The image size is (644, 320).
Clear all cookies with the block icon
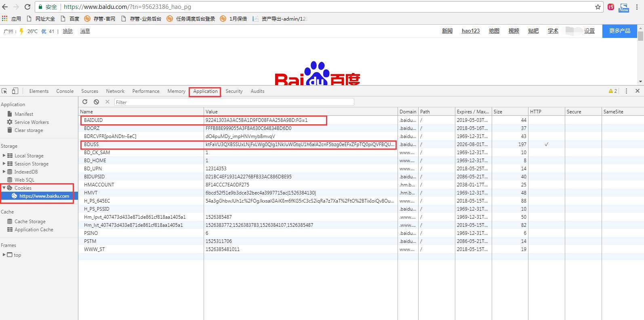96,102
